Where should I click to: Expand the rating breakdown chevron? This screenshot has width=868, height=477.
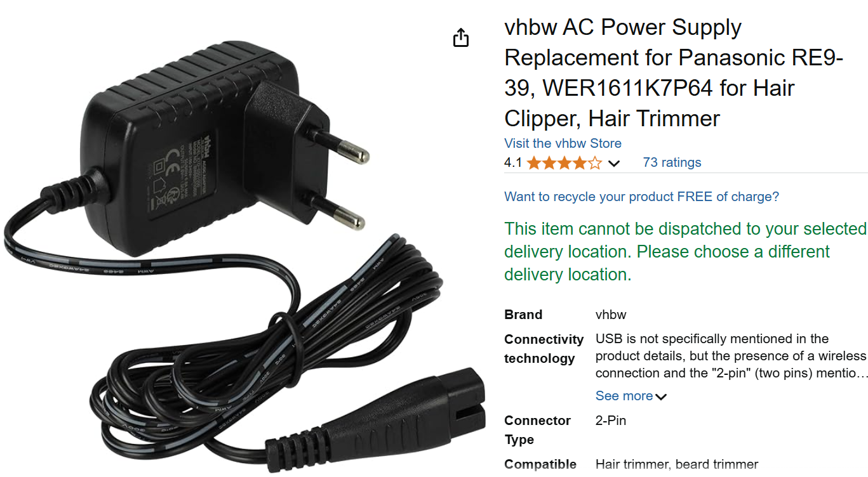click(613, 164)
